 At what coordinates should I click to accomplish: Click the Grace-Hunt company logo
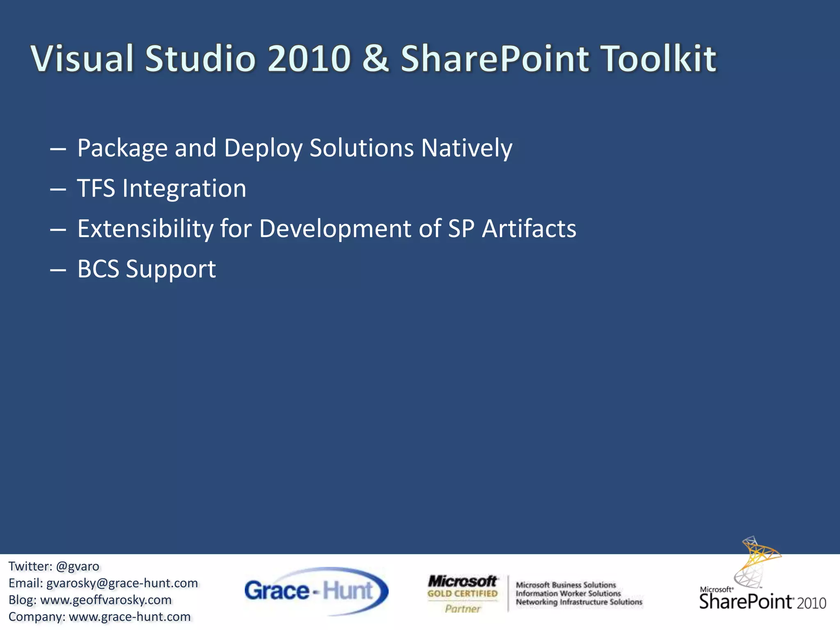coord(316,591)
